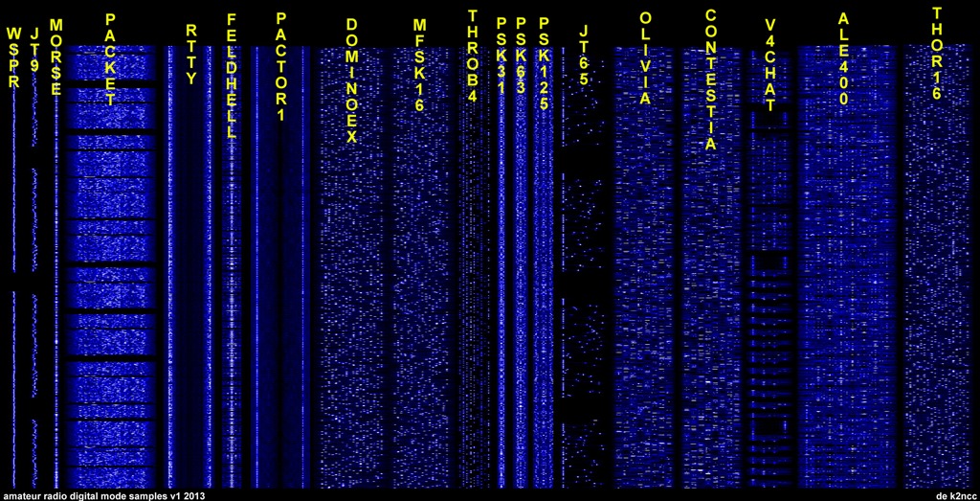Image resolution: width=980 pixels, height=501 pixels.
Task: Select the CONTESTIA label
Action: 710,80
